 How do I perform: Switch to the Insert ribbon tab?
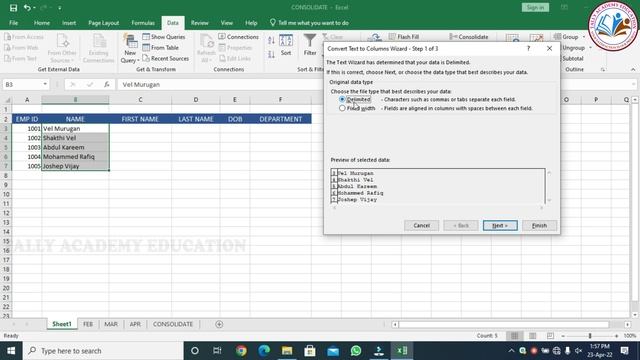coord(69,23)
